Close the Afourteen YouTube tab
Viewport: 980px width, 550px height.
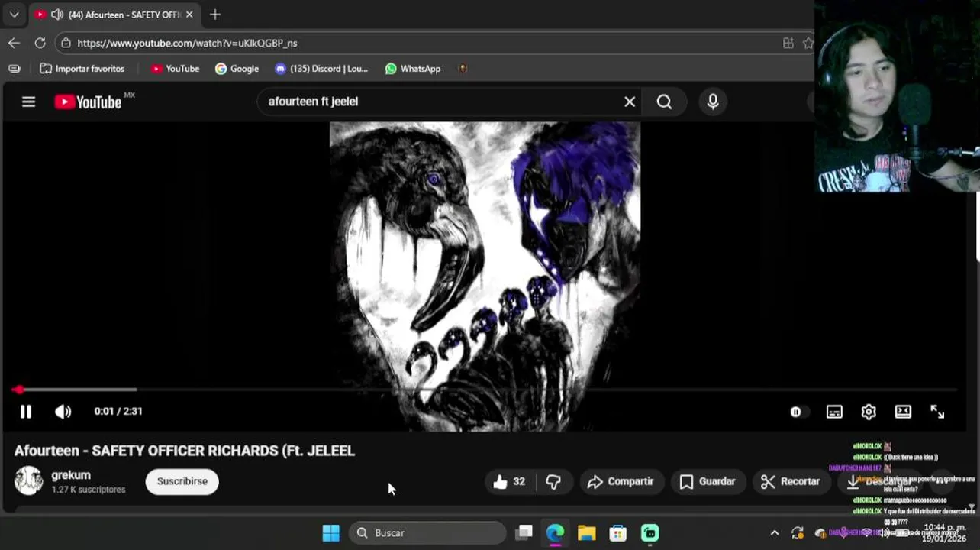(189, 15)
